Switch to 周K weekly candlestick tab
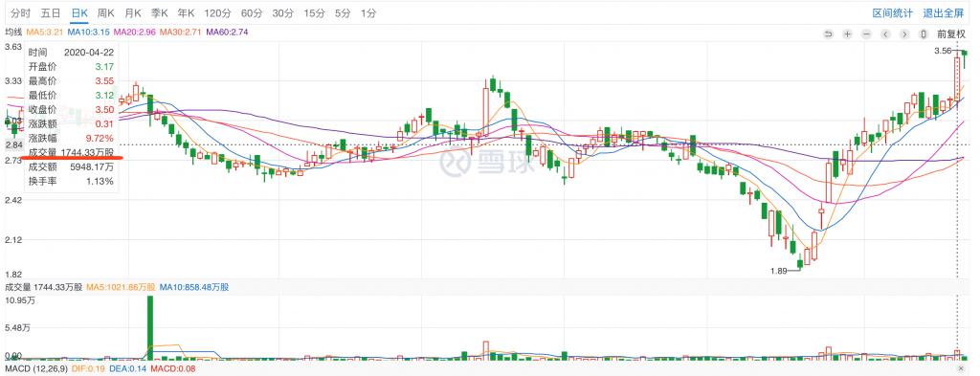The height and width of the screenshot is (376, 980). pos(106,13)
